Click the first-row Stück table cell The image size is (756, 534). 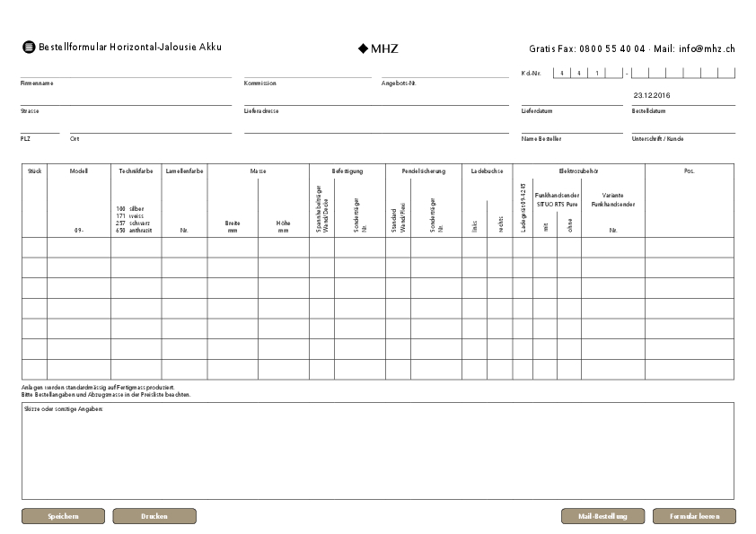34,247
